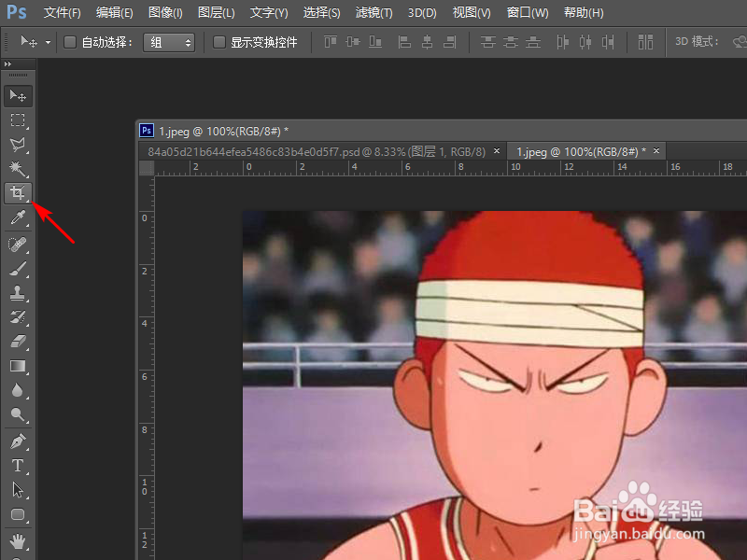Switch to the 1.jpeg @ 100% tab
Screen dimensions: 747x560
(x=581, y=152)
